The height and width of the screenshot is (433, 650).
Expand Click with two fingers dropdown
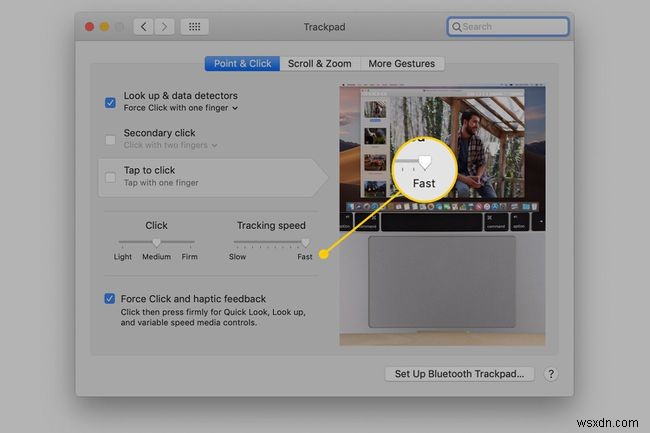click(213, 146)
